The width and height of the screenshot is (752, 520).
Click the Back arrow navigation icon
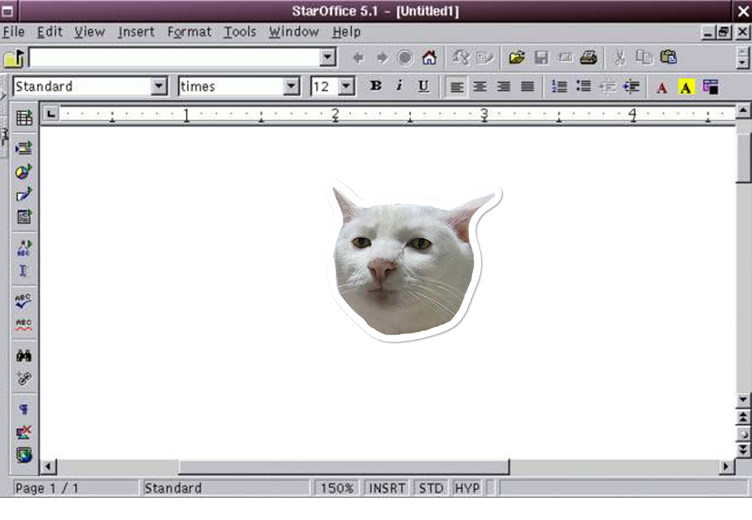(x=358, y=58)
